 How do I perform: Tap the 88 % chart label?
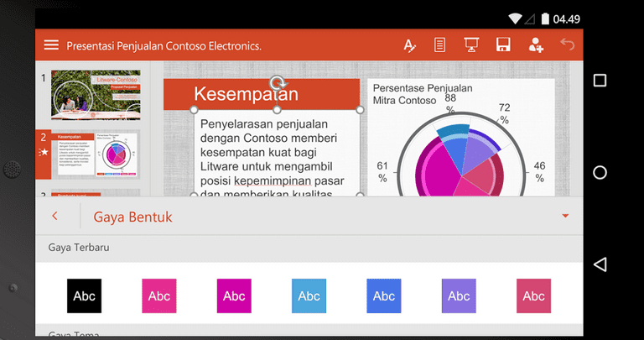450,103
